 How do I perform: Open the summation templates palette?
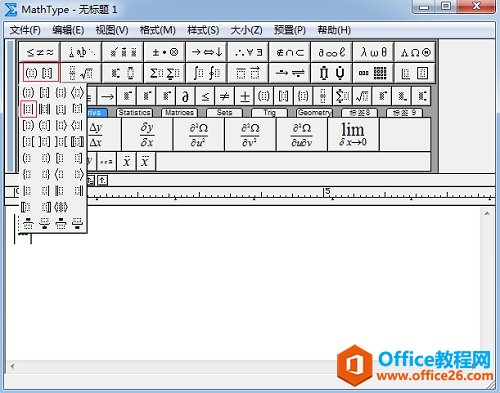[x=165, y=73]
